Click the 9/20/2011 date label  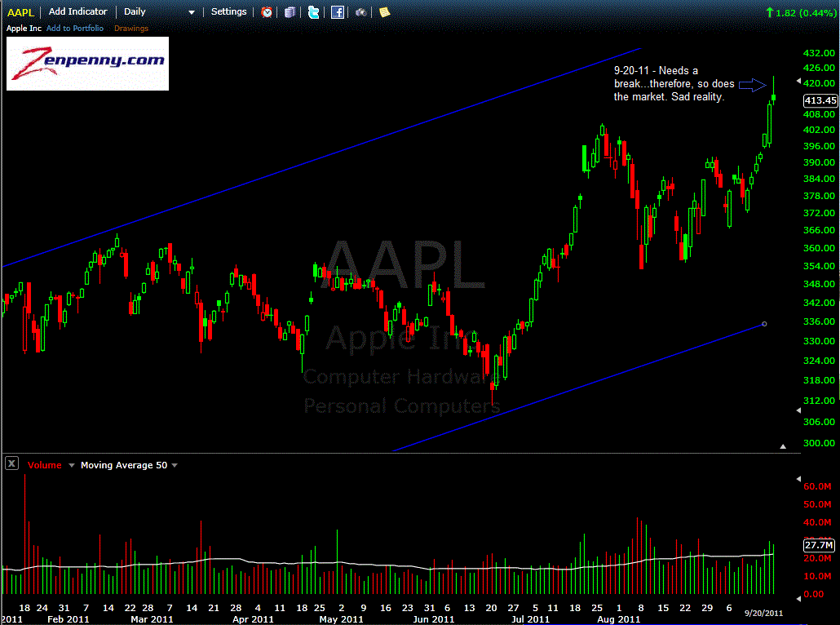[x=763, y=613]
